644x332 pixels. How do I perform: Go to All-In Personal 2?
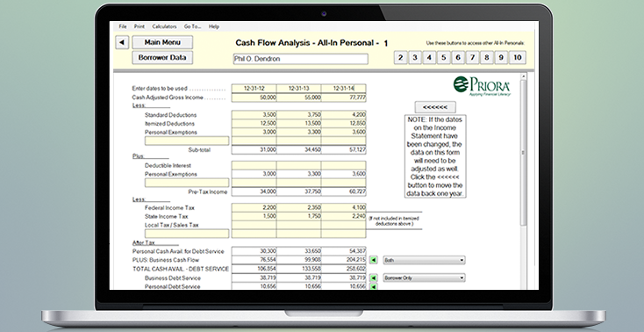[400, 58]
